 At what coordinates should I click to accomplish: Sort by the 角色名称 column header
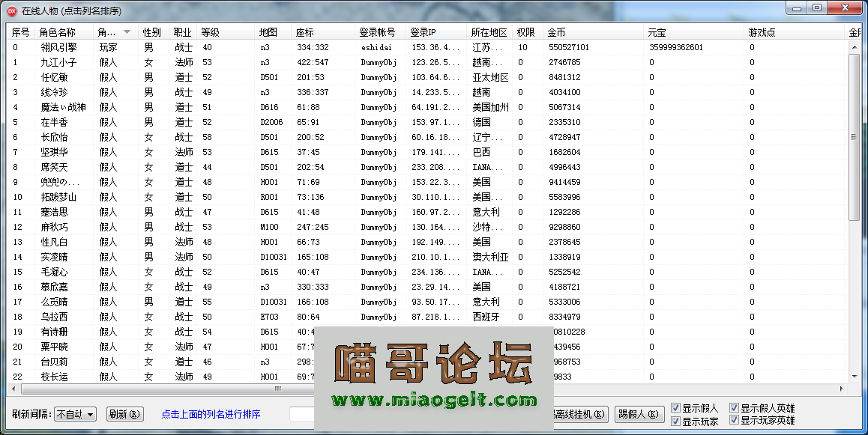(x=58, y=32)
